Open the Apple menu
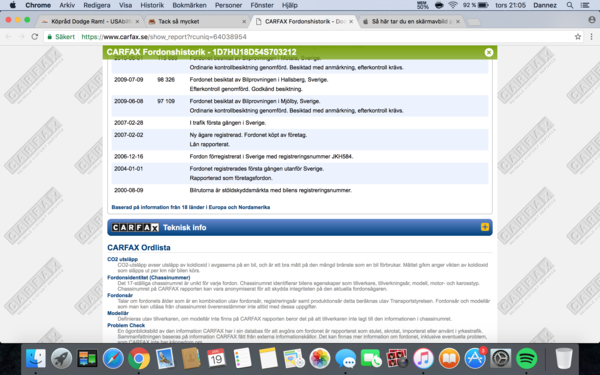Screen dimensions: 600x375 13,5
